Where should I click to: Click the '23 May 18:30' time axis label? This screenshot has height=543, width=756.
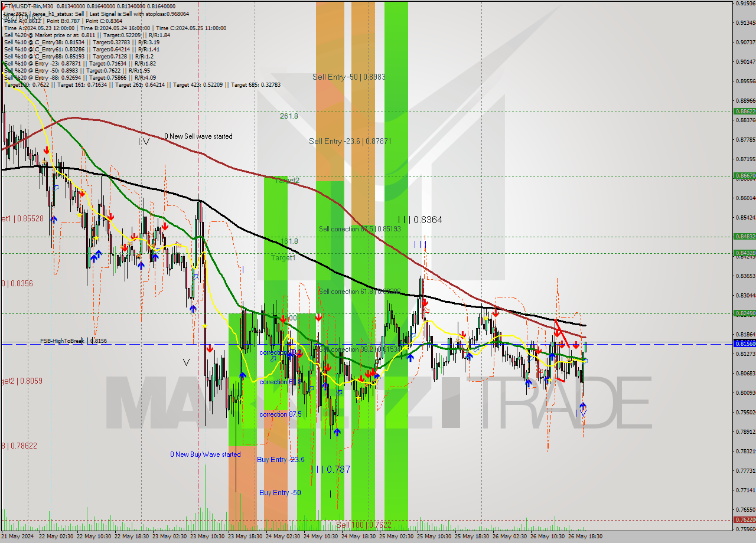246,537
